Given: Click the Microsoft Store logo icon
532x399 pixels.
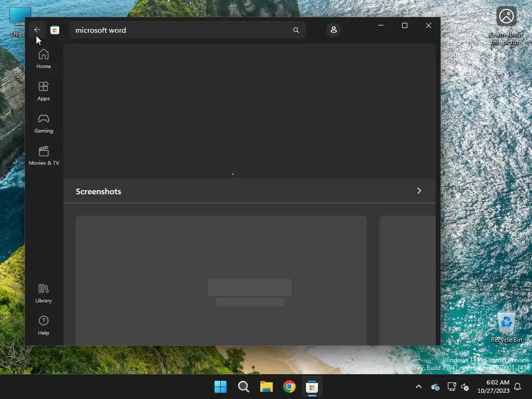Looking at the screenshot, I should pyautogui.click(x=55, y=30).
